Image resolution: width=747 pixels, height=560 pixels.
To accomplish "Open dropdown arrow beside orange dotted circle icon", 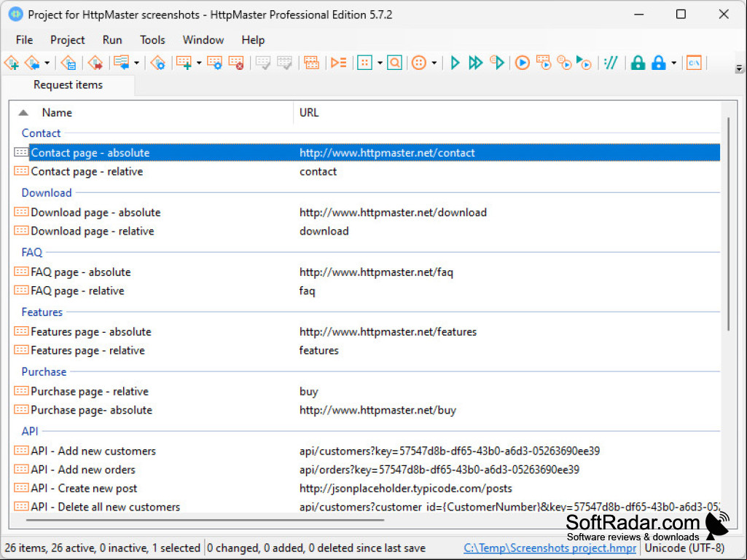I will pyautogui.click(x=434, y=63).
